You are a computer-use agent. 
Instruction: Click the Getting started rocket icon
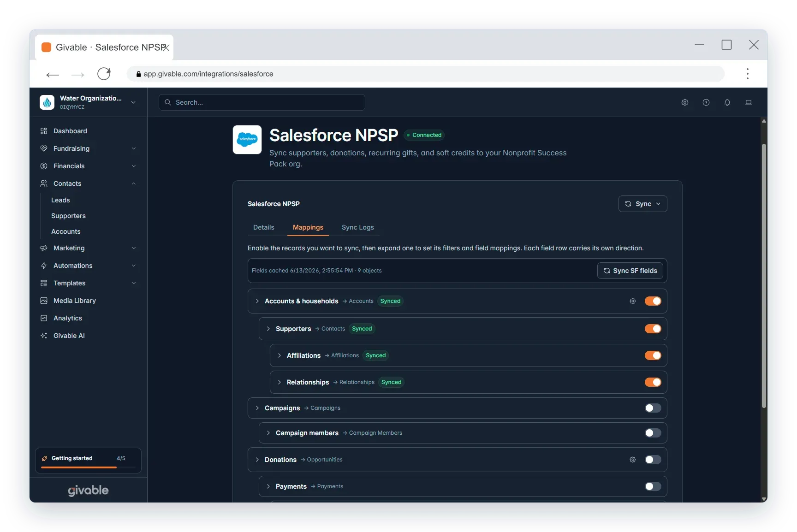(44, 458)
